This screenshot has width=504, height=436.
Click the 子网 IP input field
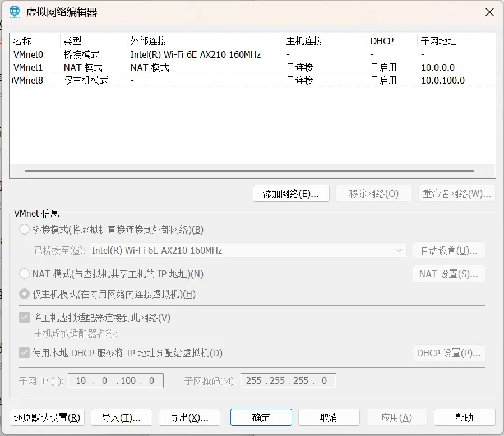pos(115,381)
